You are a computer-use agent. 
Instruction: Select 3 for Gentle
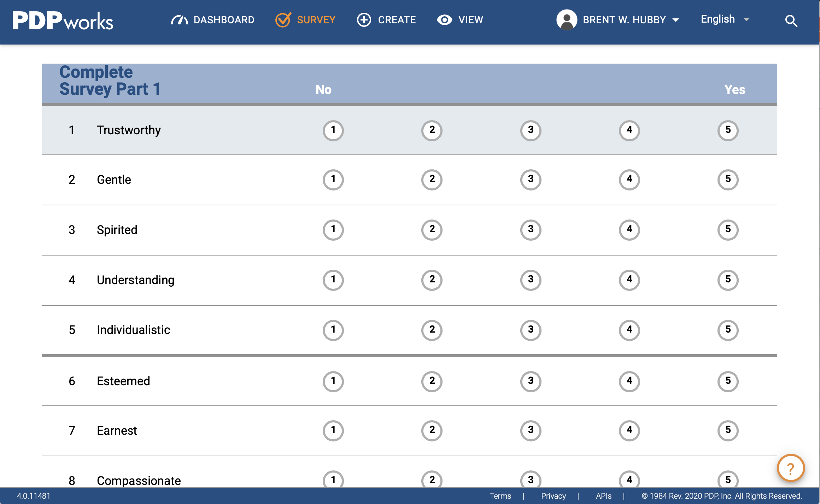531,180
